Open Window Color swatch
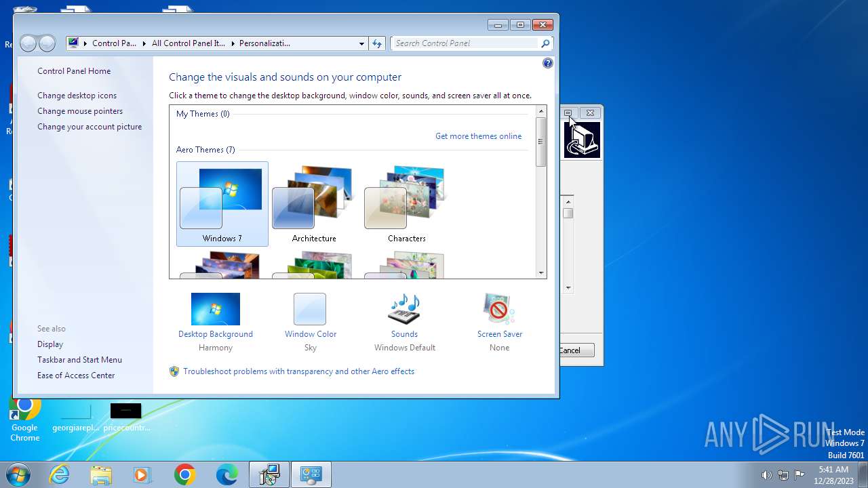The width and height of the screenshot is (868, 488). (x=310, y=309)
